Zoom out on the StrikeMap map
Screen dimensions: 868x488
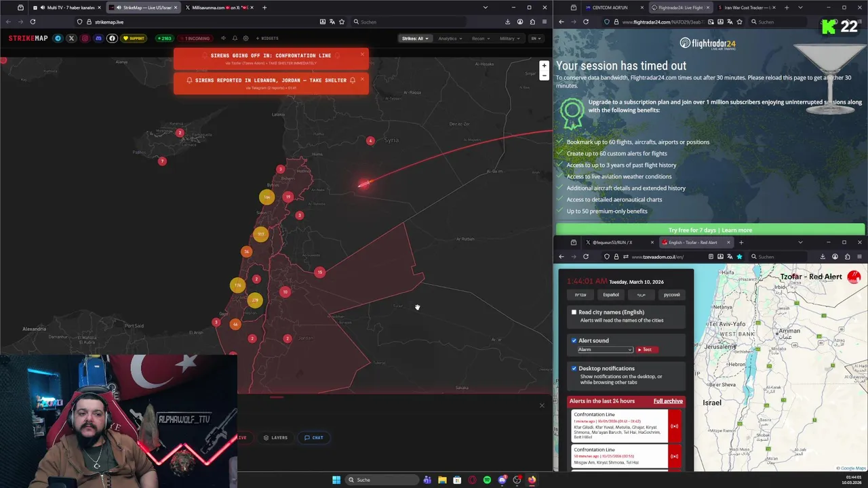click(544, 75)
